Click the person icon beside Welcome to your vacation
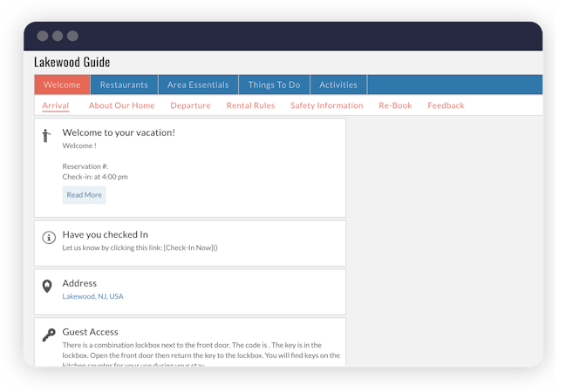The height and width of the screenshot is (392, 566). pyautogui.click(x=46, y=136)
